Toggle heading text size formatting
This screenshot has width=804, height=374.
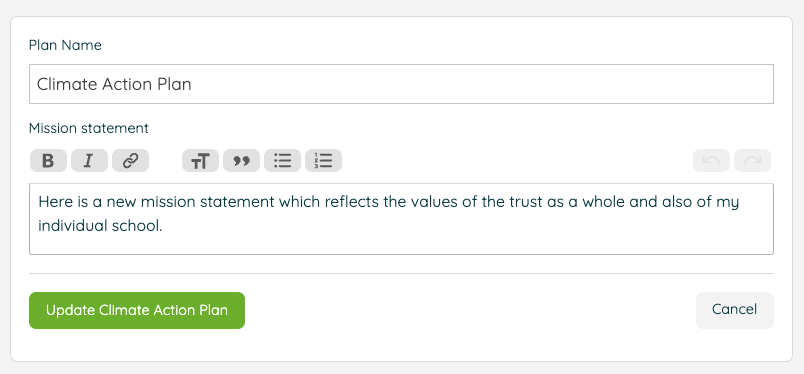[x=200, y=161]
